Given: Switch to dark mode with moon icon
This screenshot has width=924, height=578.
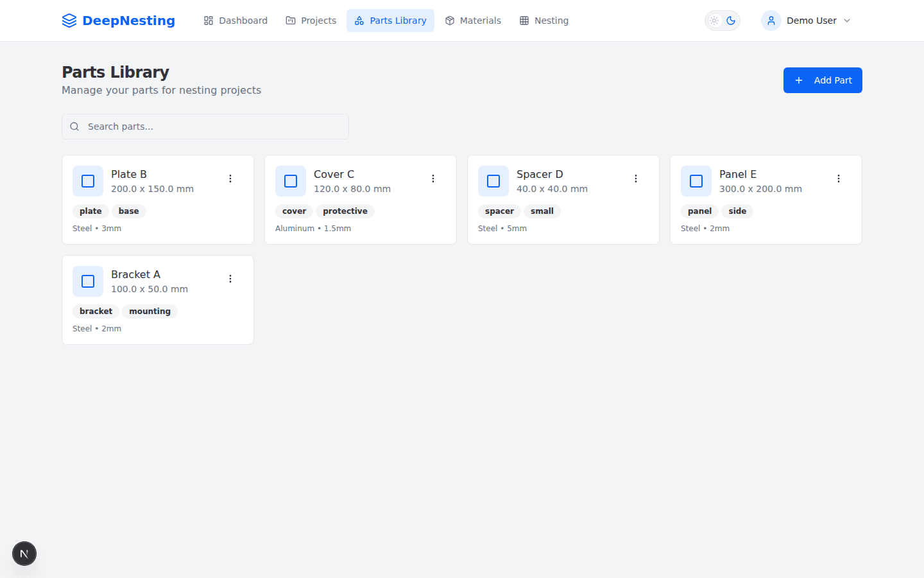Looking at the screenshot, I should coord(731,21).
